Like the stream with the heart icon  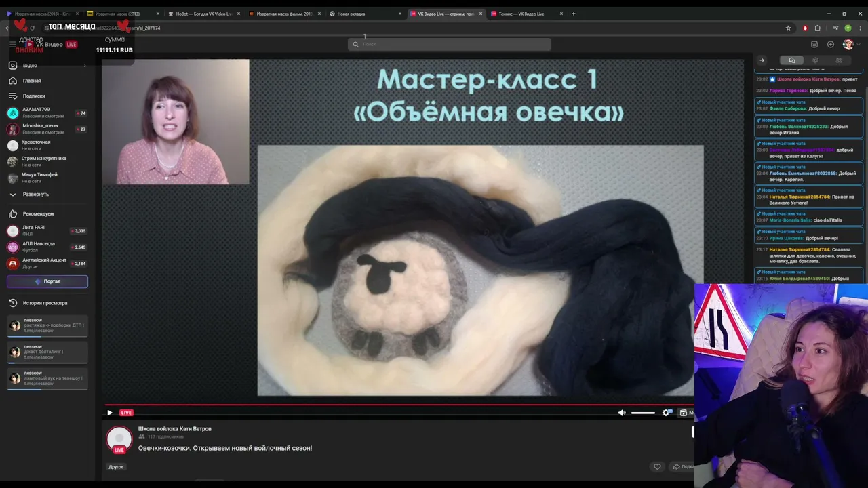coord(657,466)
